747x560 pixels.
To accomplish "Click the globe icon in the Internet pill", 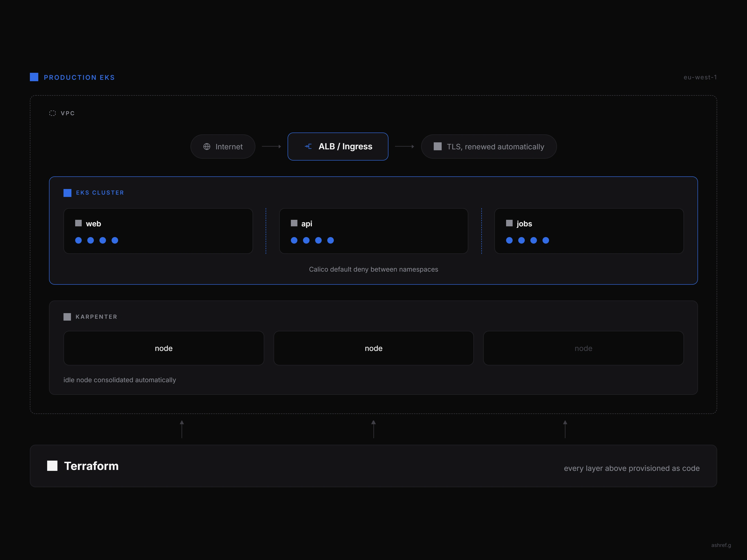I will pos(207,147).
